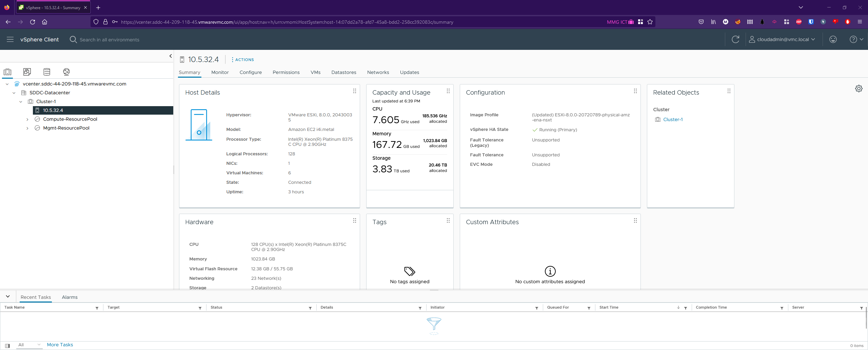Collapse the SDDC-Datacenter tree node
Image resolution: width=868 pixels, height=350 pixels.
point(14,93)
